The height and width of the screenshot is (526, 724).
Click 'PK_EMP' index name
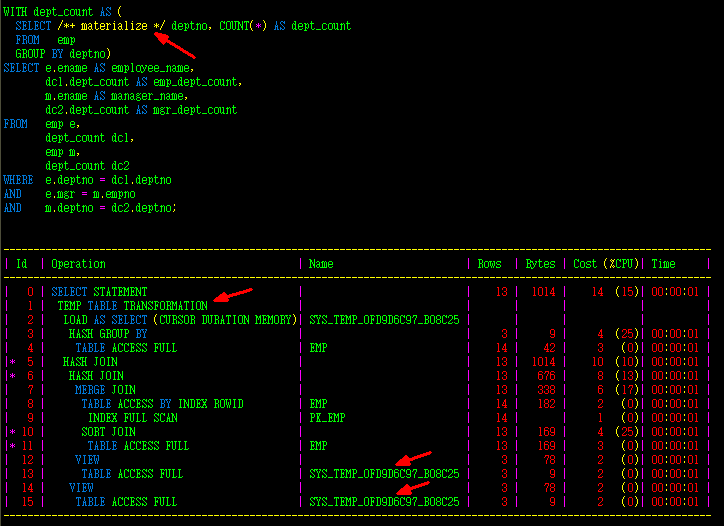(327, 418)
